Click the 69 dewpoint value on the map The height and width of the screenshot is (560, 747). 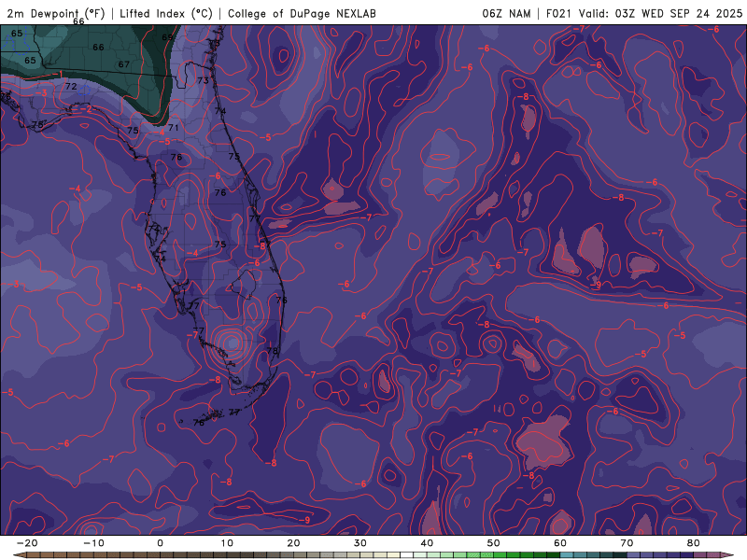click(x=167, y=37)
